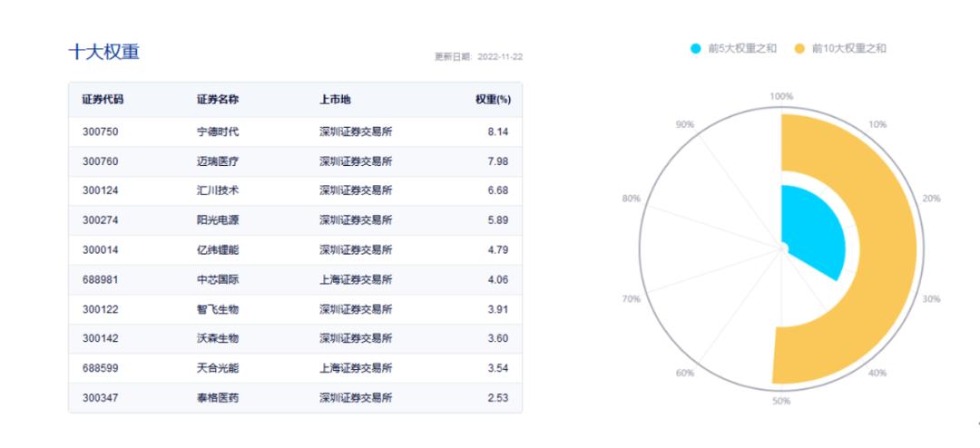Select 天合光能 in the name column
The image size is (980, 448).
click(x=218, y=368)
